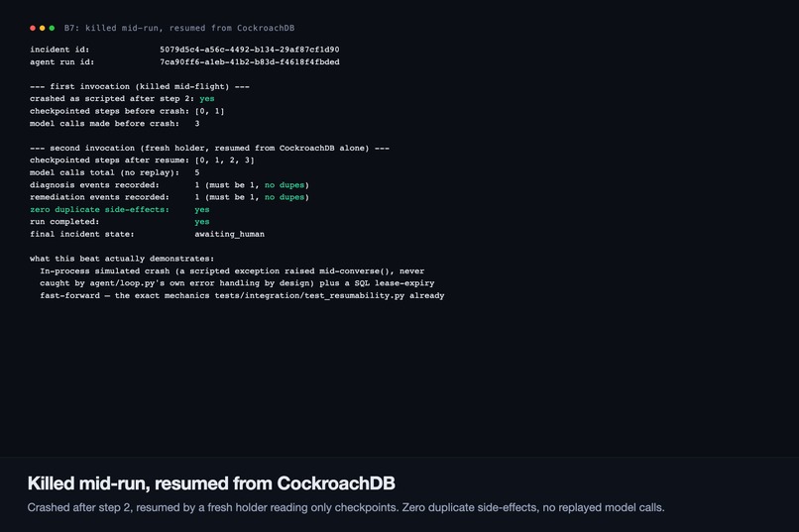Click the red close dot in terminal header
Image resolution: width=799 pixels, height=532 pixels.
pyautogui.click(x=33, y=28)
